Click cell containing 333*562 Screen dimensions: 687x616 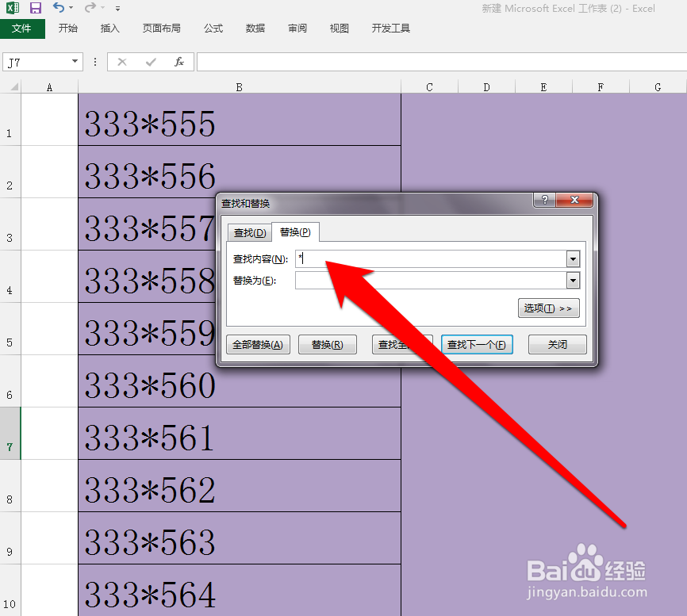tap(240, 486)
